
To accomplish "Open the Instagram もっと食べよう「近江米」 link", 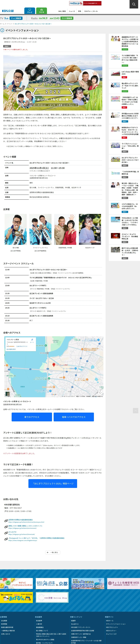I will pos(36,538).
